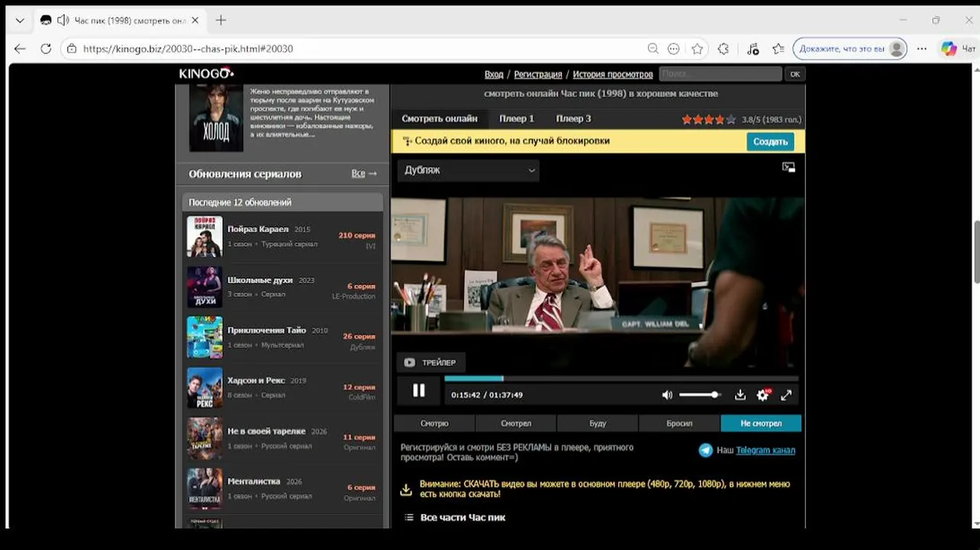Mark the movie as Буду
This screenshot has height=550, width=980.
coord(598,423)
